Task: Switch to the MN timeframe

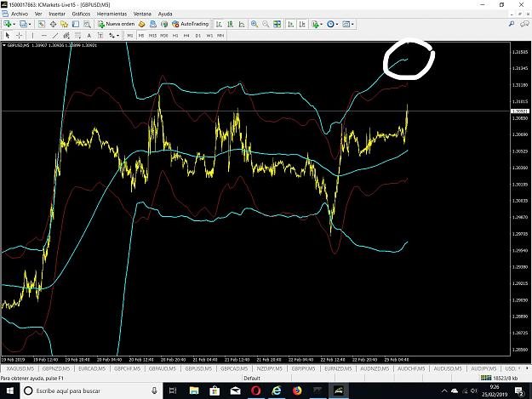Action: [x=220, y=35]
